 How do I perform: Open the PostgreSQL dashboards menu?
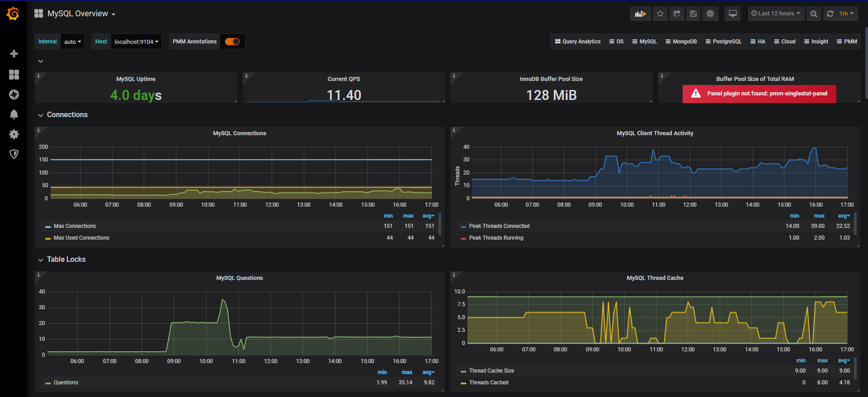click(723, 42)
